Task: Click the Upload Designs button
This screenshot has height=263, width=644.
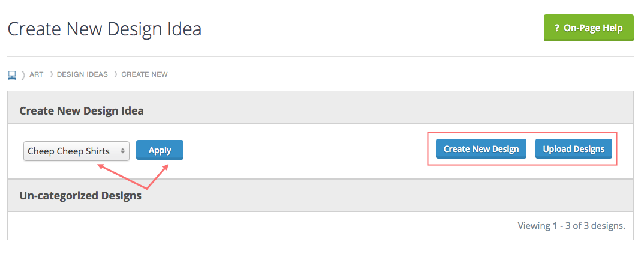Action: 573,149
